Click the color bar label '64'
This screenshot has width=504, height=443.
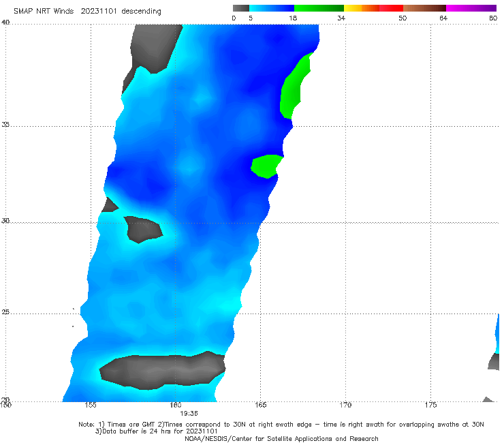pos(443,18)
